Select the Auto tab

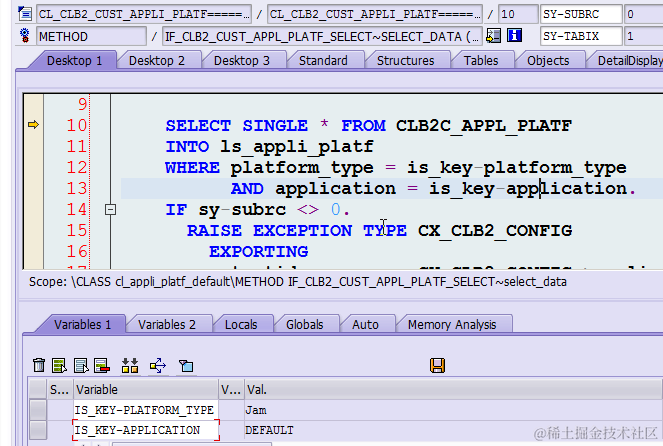365,324
